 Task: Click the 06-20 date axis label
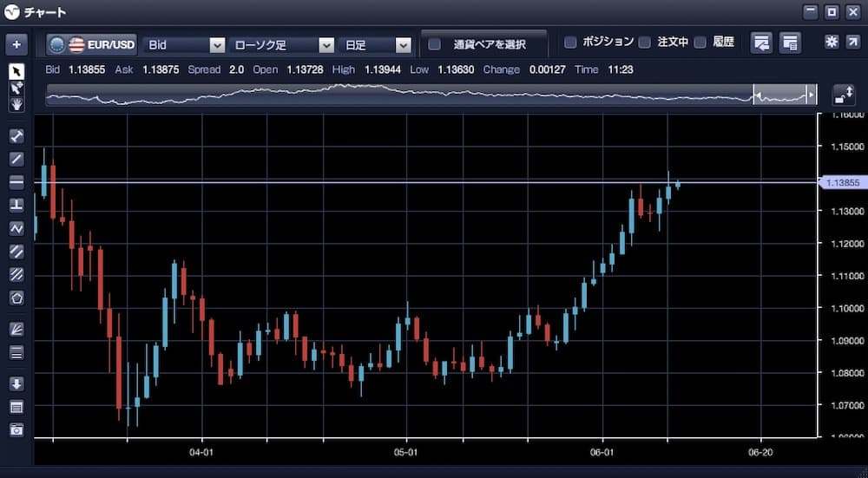(760, 453)
